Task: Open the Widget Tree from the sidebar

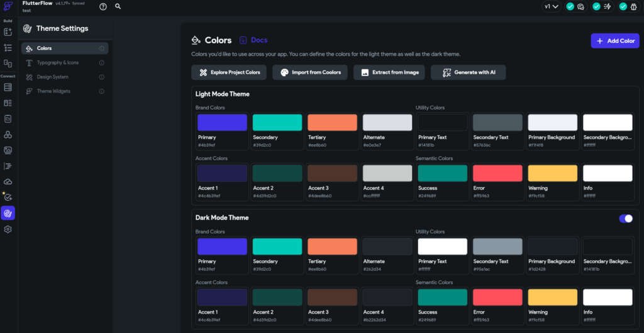Action: [8, 47]
